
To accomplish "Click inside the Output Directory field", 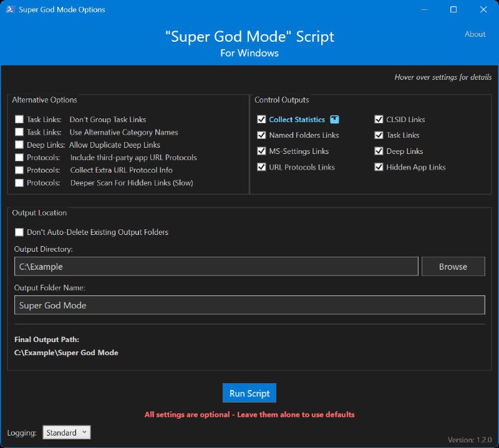I will 215,266.
